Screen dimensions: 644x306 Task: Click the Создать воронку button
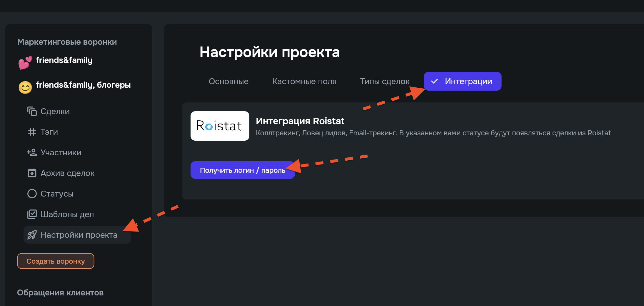click(56, 261)
